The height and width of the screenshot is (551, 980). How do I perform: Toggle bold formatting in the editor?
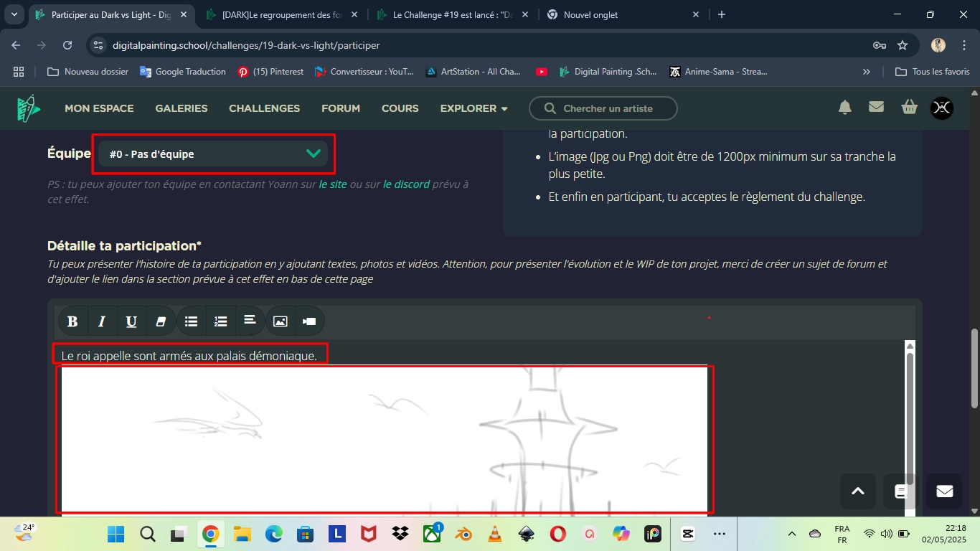click(72, 321)
